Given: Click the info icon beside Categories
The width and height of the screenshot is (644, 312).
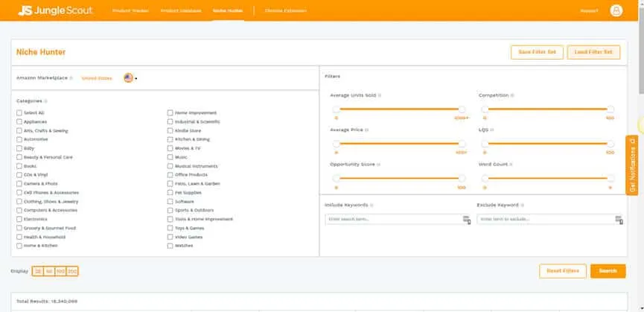Looking at the screenshot, I should [45, 101].
